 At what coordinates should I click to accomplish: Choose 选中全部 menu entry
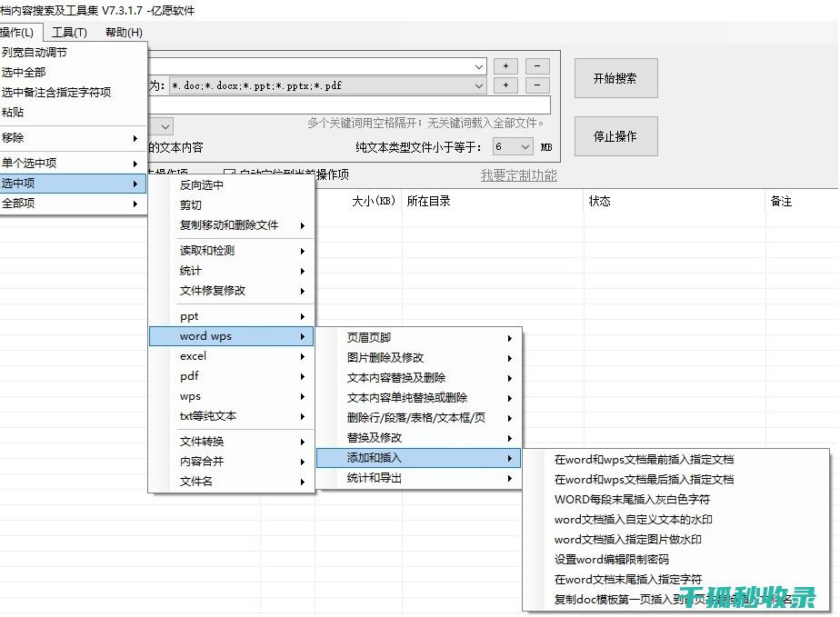click(x=73, y=73)
